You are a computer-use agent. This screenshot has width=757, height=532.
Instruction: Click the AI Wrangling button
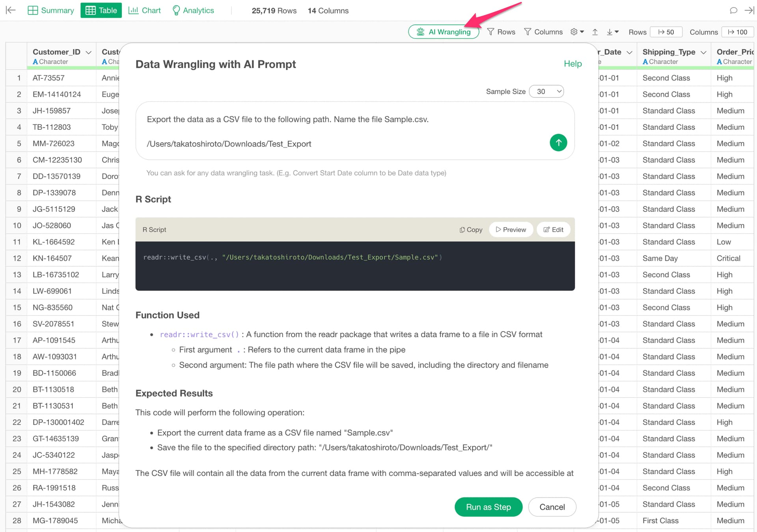[x=444, y=32]
